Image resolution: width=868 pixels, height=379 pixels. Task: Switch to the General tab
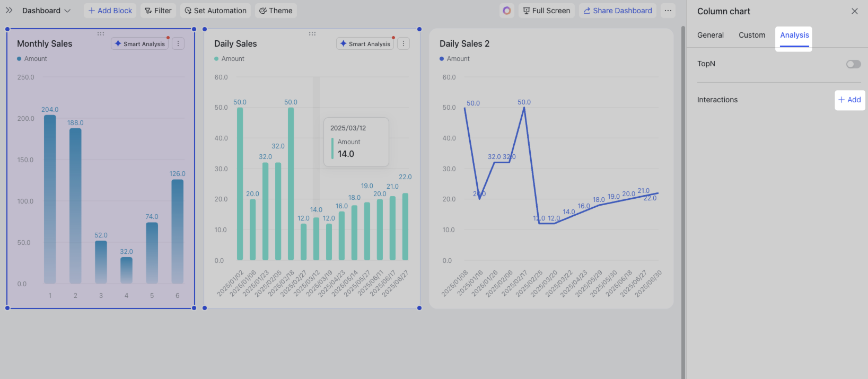(x=711, y=35)
